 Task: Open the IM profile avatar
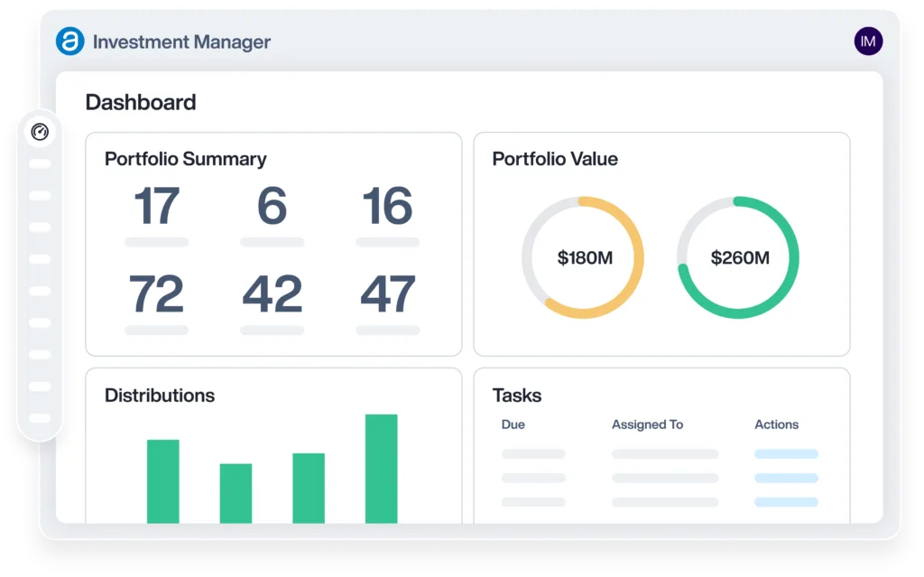click(x=867, y=41)
